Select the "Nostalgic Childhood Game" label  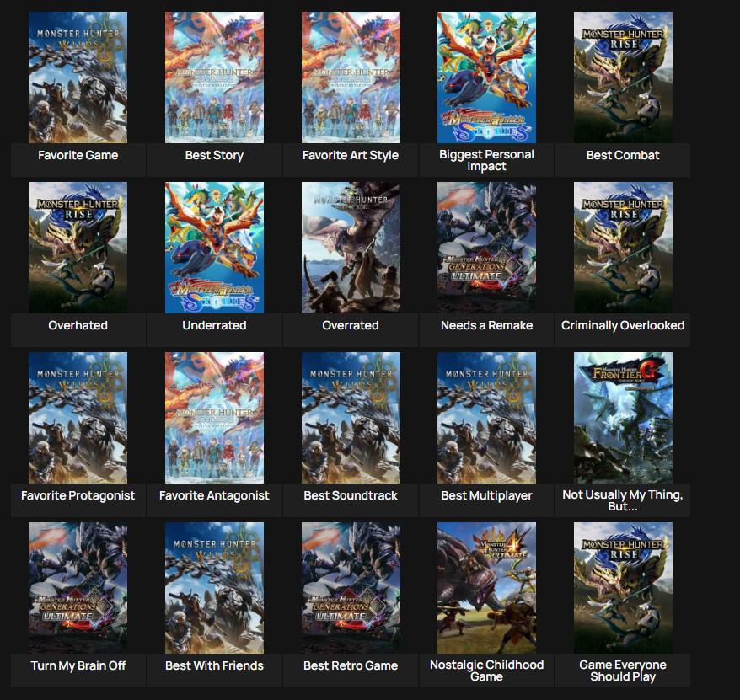[x=486, y=671]
